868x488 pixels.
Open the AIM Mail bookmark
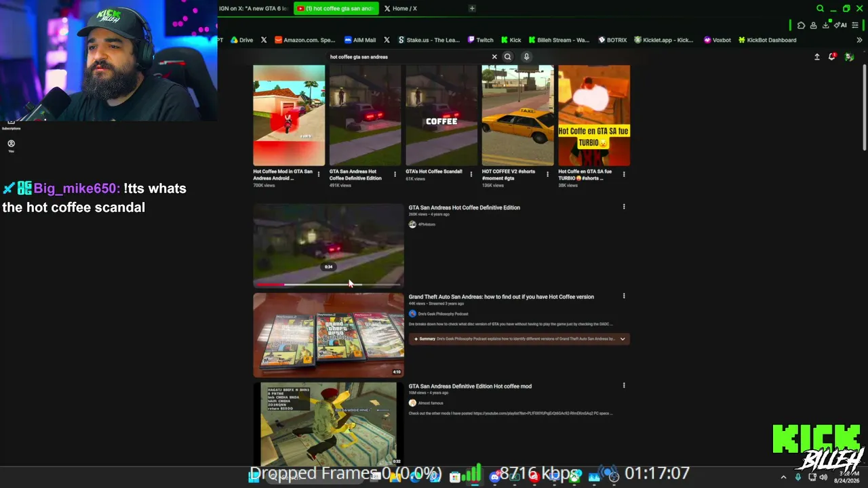360,40
